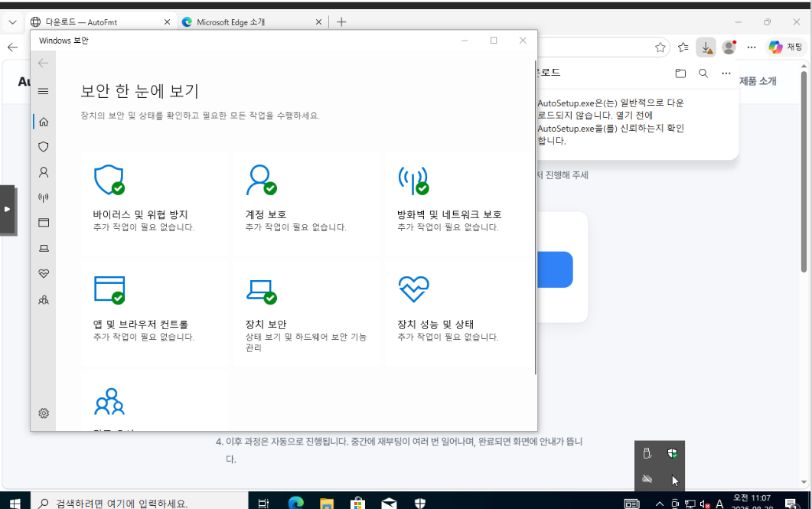Go back in Edge browser
Image resolution: width=812 pixels, height=509 pixels.
click(x=12, y=47)
